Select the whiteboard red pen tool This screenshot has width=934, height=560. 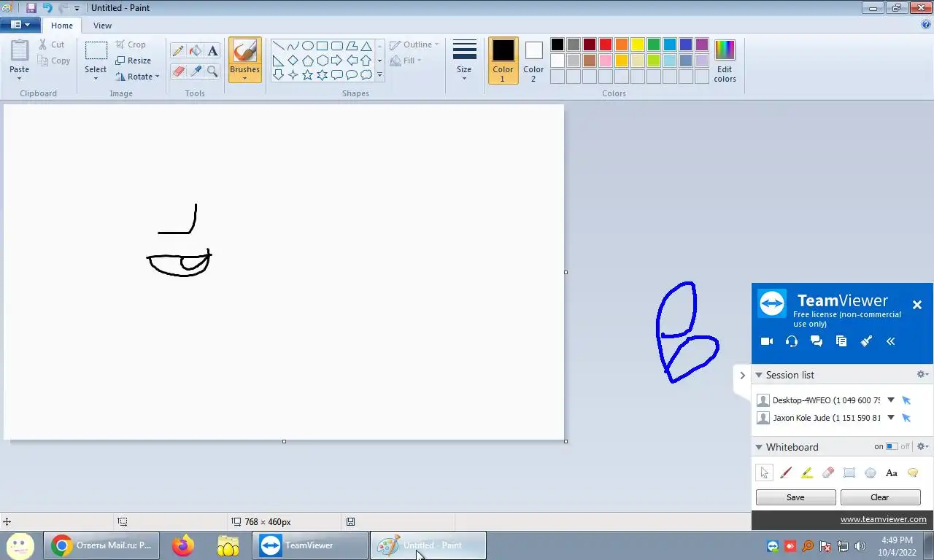[786, 472]
